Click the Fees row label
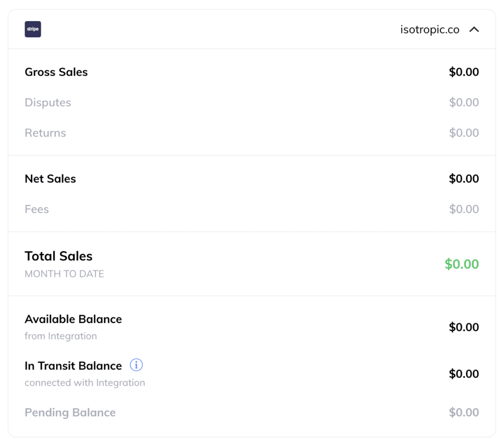The height and width of the screenshot is (448, 503). (36, 209)
